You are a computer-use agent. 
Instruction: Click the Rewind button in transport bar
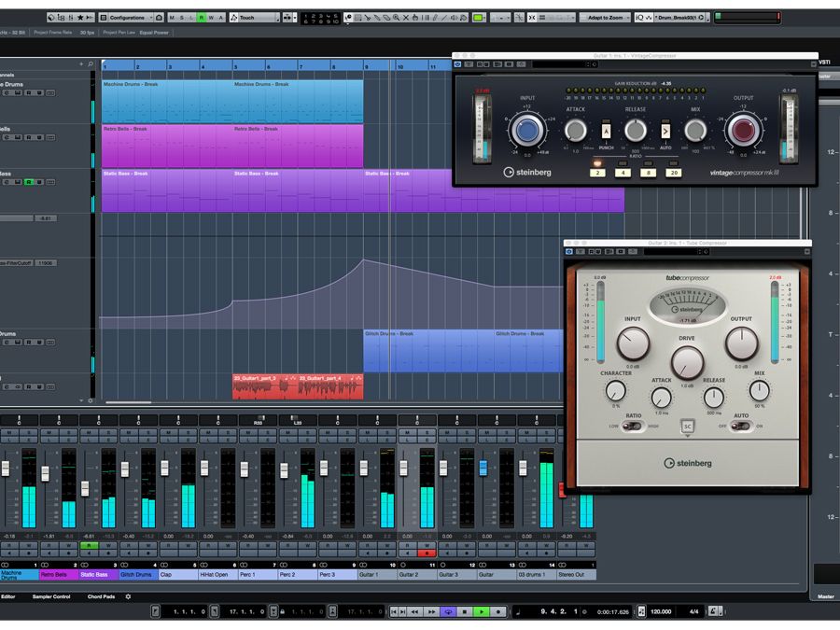click(414, 611)
